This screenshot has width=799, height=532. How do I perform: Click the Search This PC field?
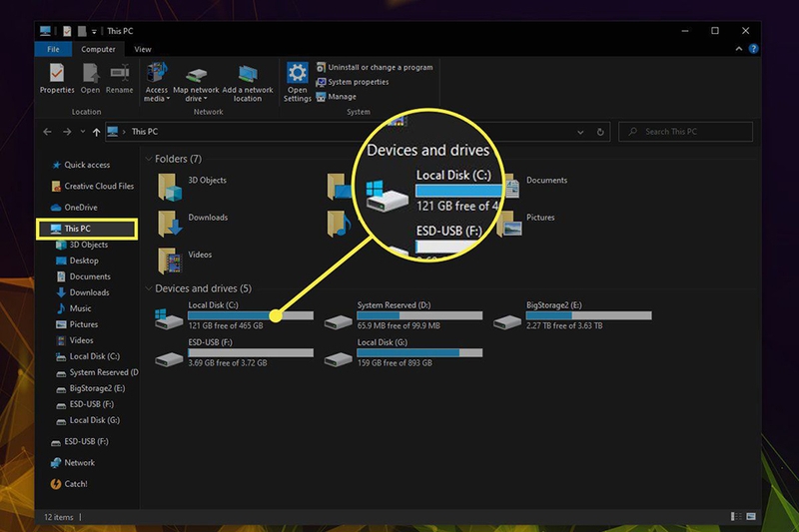pos(685,132)
